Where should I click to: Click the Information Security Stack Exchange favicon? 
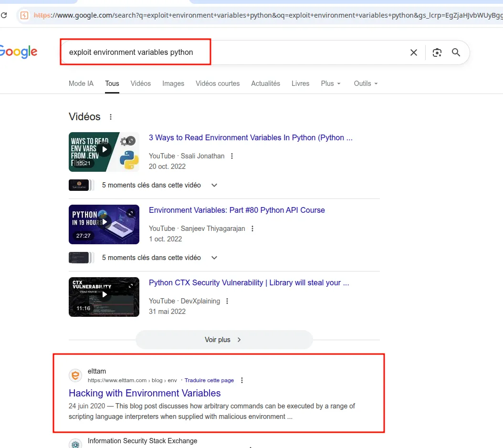tap(75, 443)
